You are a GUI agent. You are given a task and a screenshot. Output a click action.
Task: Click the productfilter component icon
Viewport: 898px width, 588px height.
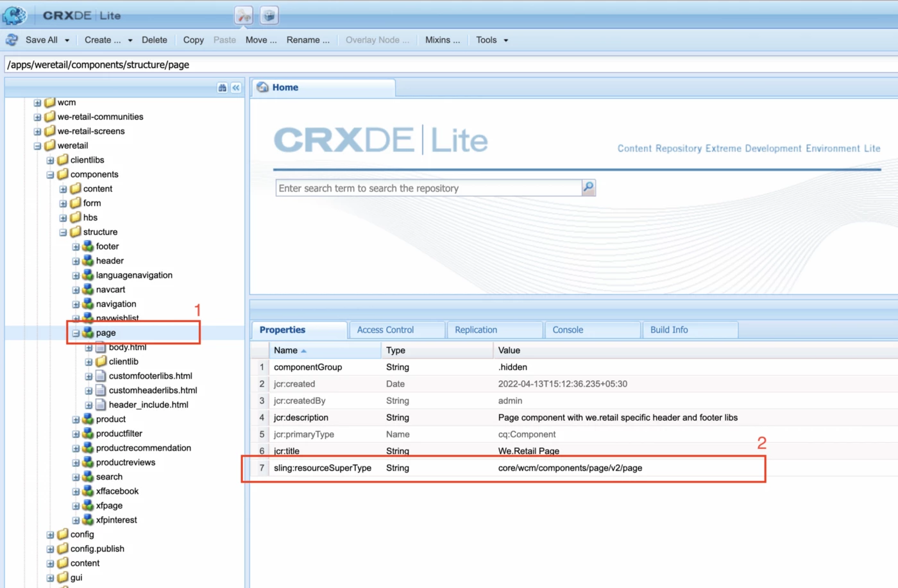88,433
